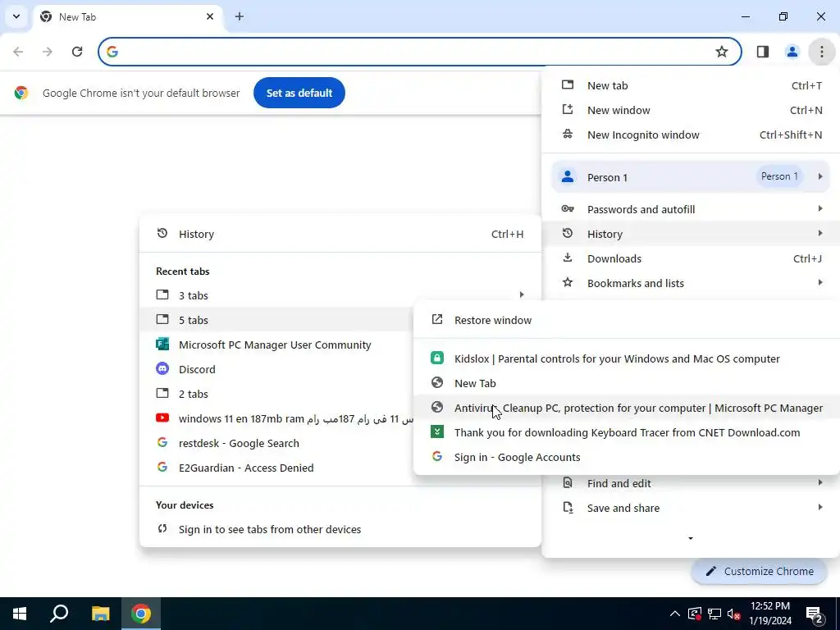Click the Person 1 badge chip

779,176
